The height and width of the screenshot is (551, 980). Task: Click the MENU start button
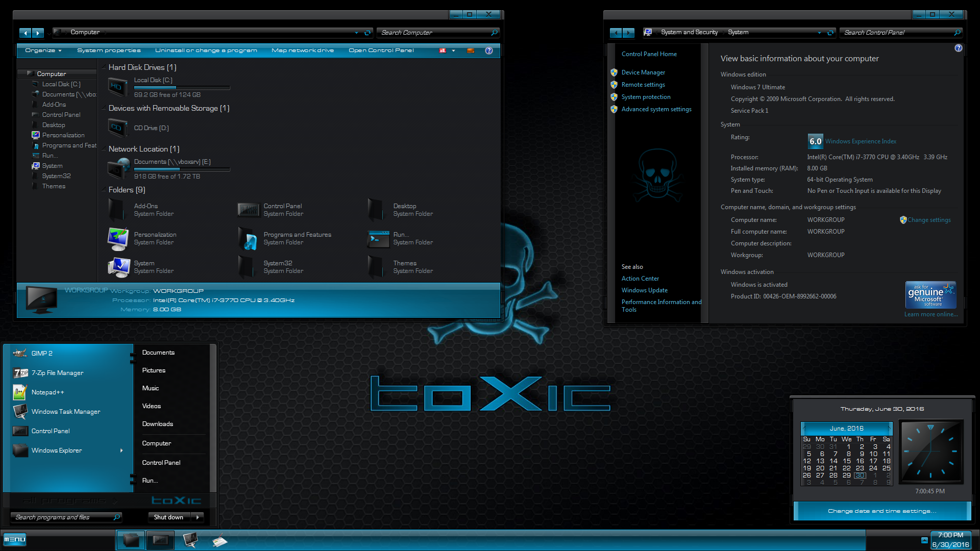14,539
